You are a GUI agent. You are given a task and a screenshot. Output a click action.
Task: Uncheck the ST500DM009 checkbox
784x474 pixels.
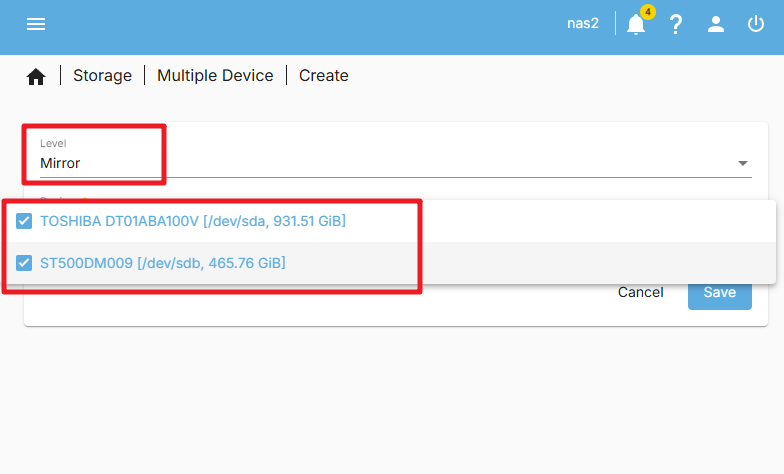pyautogui.click(x=24, y=263)
